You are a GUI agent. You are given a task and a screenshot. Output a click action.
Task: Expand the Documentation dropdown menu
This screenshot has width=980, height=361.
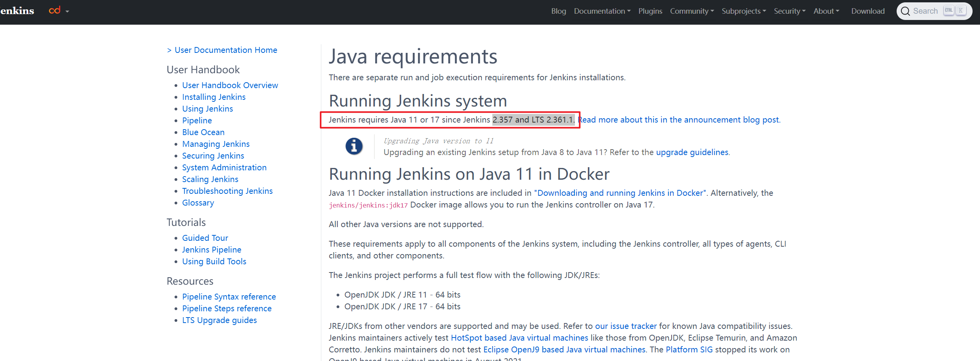[602, 11]
